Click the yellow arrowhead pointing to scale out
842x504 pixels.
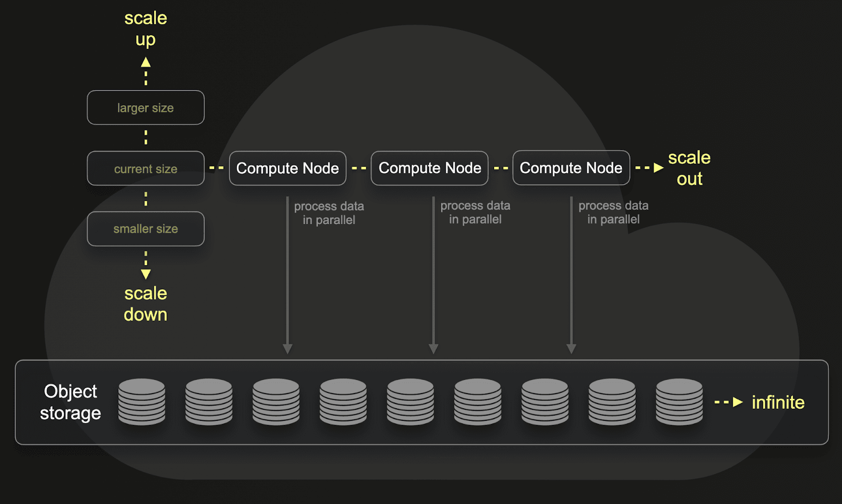point(658,168)
